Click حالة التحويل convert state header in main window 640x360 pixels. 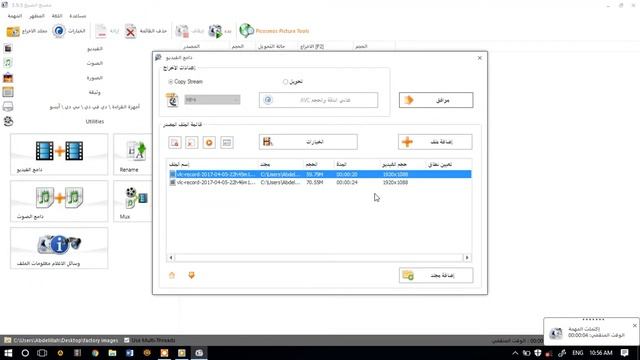point(271,47)
